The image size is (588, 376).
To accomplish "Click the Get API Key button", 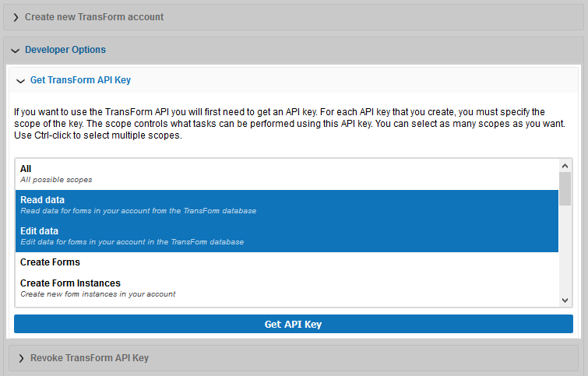I will [x=294, y=324].
